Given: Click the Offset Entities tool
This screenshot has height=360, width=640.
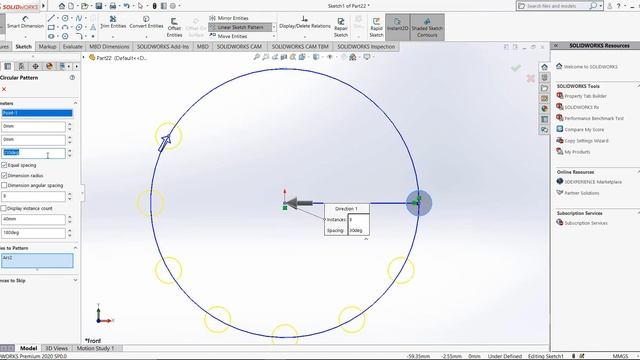Looking at the screenshot, I should [x=174, y=27].
